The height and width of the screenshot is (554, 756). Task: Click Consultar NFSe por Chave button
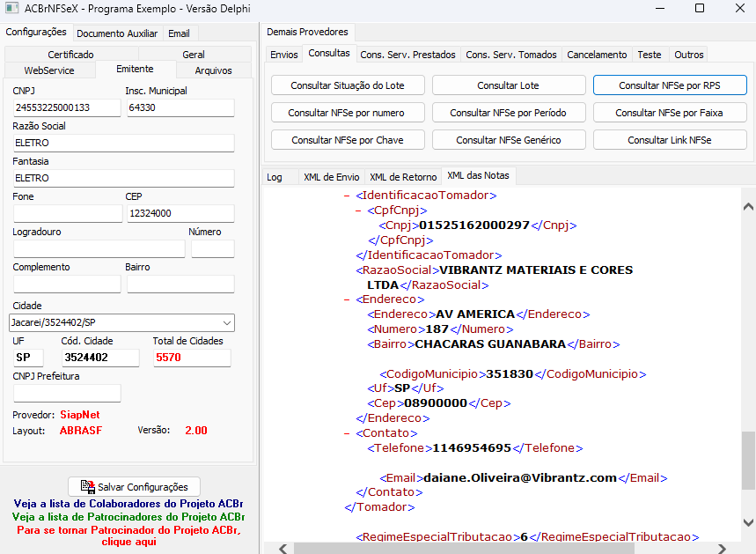pyautogui.click(x=348, y=140)
